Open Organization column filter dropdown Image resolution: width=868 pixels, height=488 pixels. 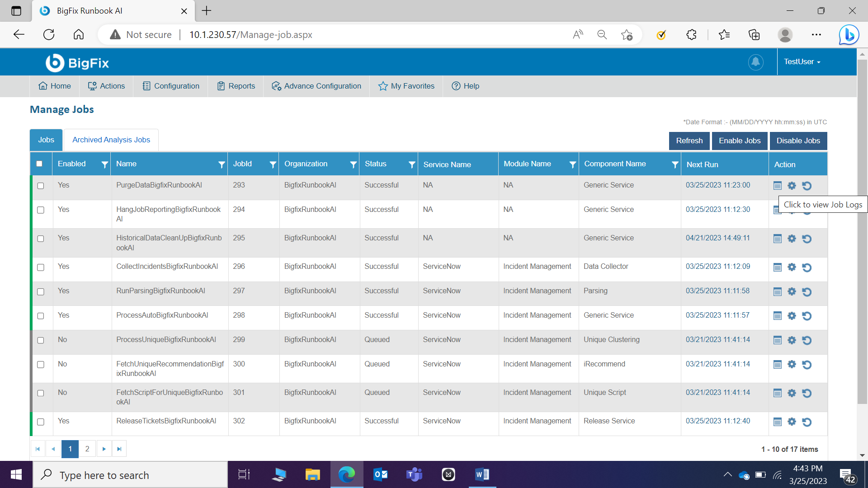pos(353,165)
